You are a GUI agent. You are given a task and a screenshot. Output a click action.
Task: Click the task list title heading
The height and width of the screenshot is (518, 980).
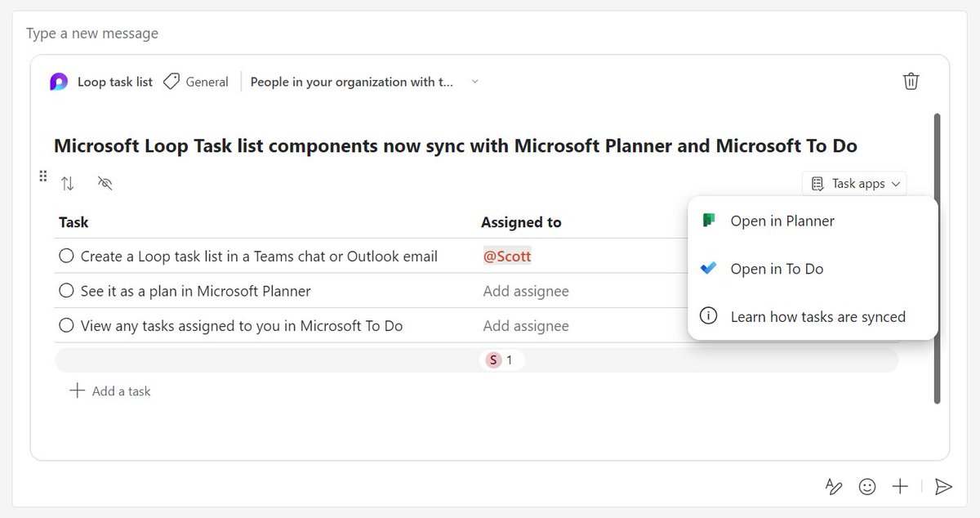pyautogui.click(x=456, y=146)
